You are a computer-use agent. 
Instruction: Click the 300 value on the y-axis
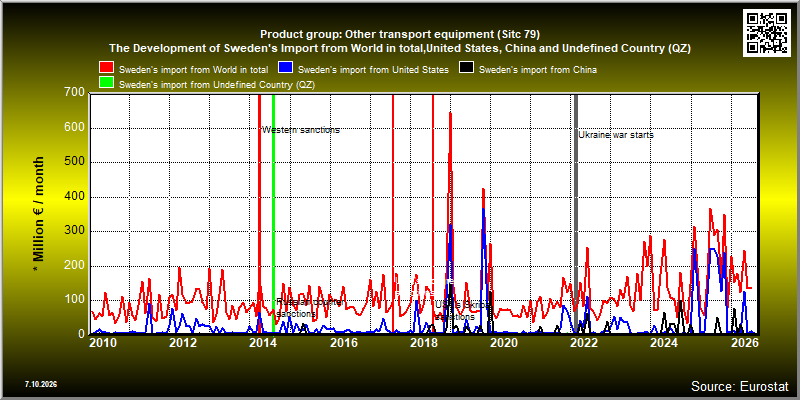74,231
